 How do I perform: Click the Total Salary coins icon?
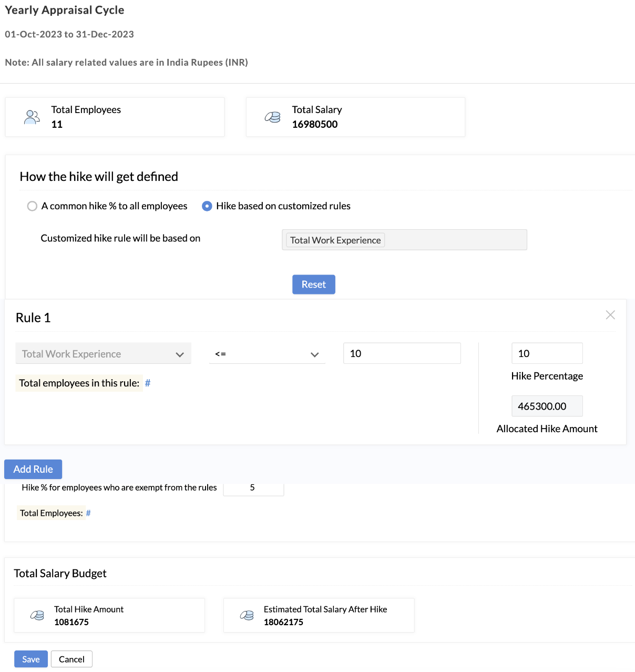tap(272, 117)
